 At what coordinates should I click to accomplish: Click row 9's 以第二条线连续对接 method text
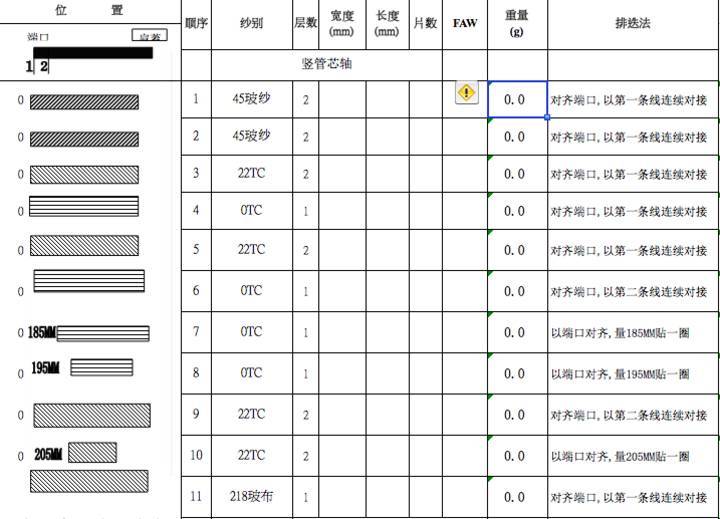point(655,415)
